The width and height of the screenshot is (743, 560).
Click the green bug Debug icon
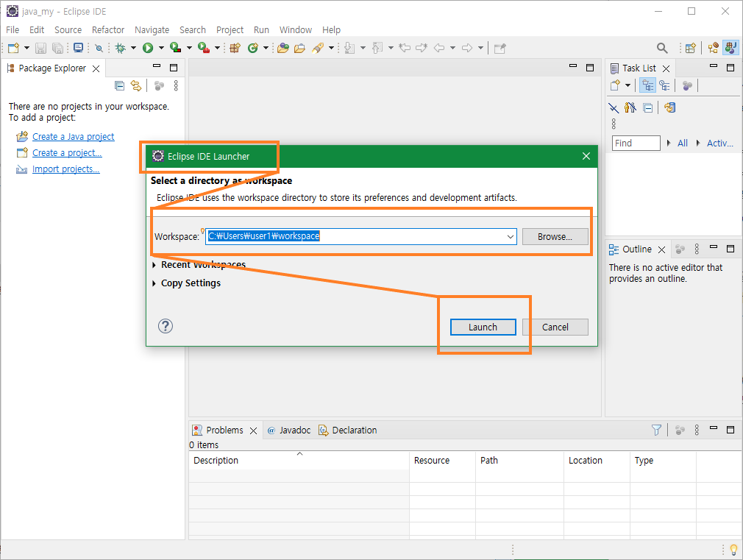(121, 48)
